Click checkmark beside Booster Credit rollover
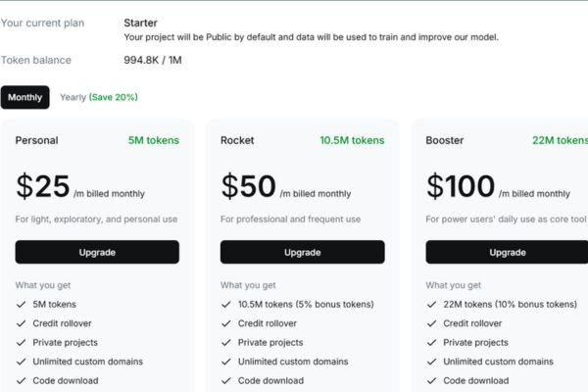588x392 pixels. pyautogui.click(x=431, y=323)
